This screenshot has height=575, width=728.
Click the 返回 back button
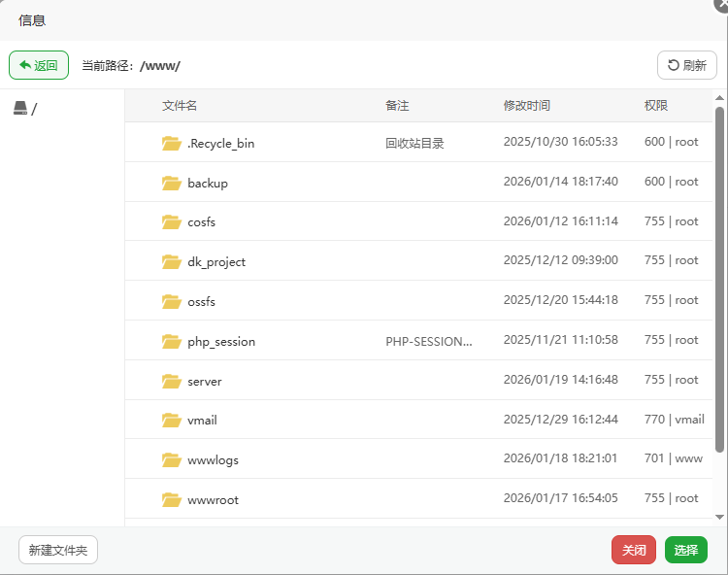click(39, 65)
